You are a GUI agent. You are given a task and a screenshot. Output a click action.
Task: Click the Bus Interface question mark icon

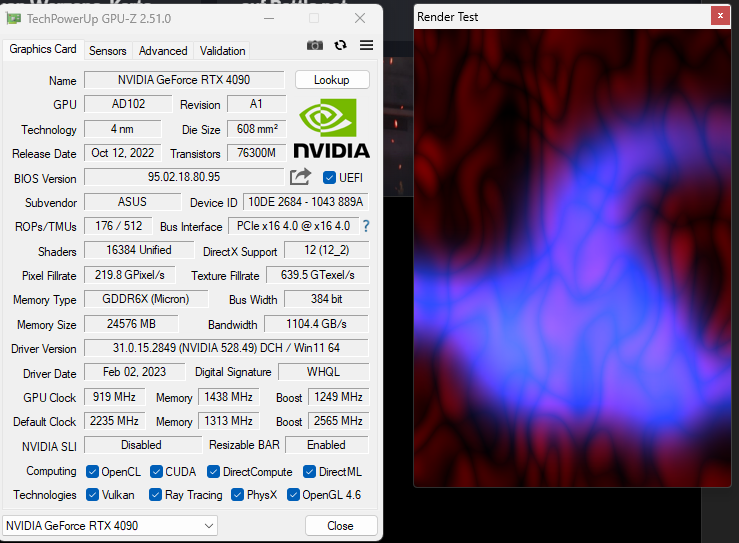click(x=366, y=226)
